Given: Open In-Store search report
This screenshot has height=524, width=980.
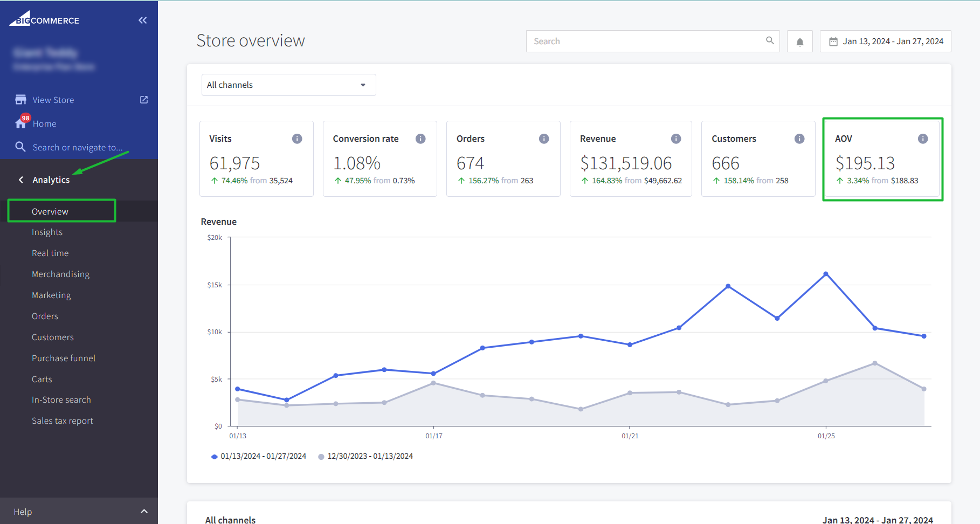Looking at the screenshot, I should 61,399.
